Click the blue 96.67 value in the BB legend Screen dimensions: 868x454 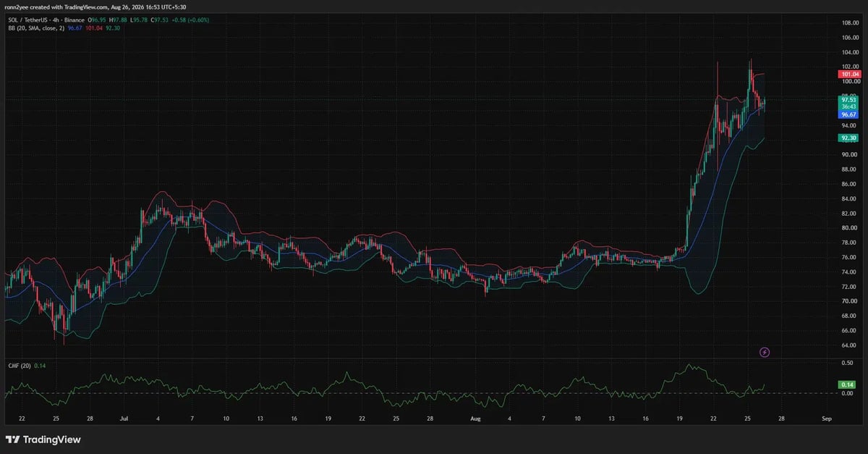pyautogui.click(x=75, y=28)
